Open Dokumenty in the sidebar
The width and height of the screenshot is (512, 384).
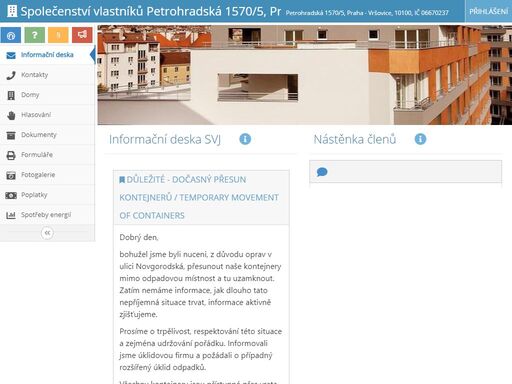tap(47, 135)
